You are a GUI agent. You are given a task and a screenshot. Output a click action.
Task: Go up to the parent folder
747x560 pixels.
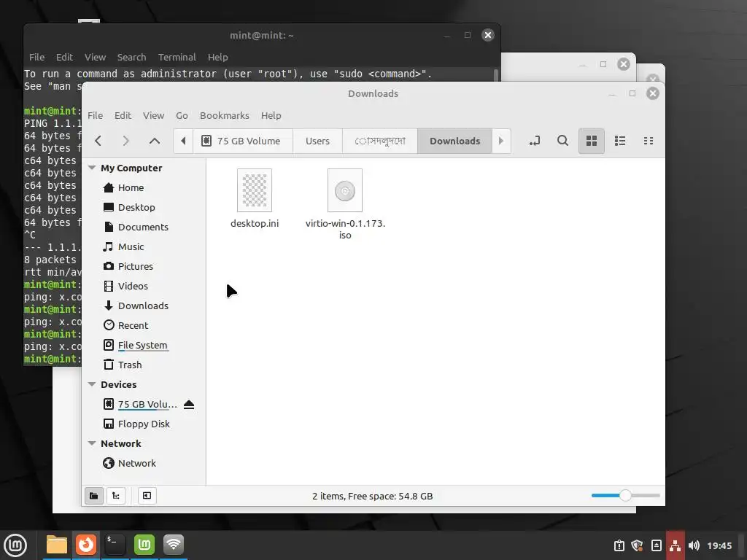coord(155,141)
